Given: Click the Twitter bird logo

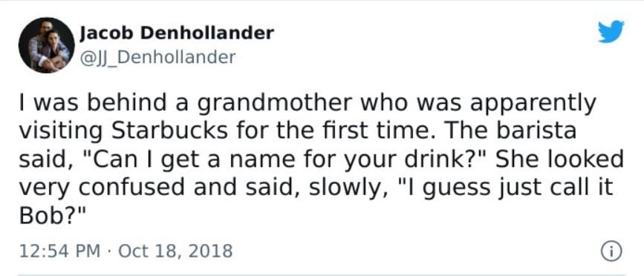Looking at the screenshot, I should click(611, 32).
